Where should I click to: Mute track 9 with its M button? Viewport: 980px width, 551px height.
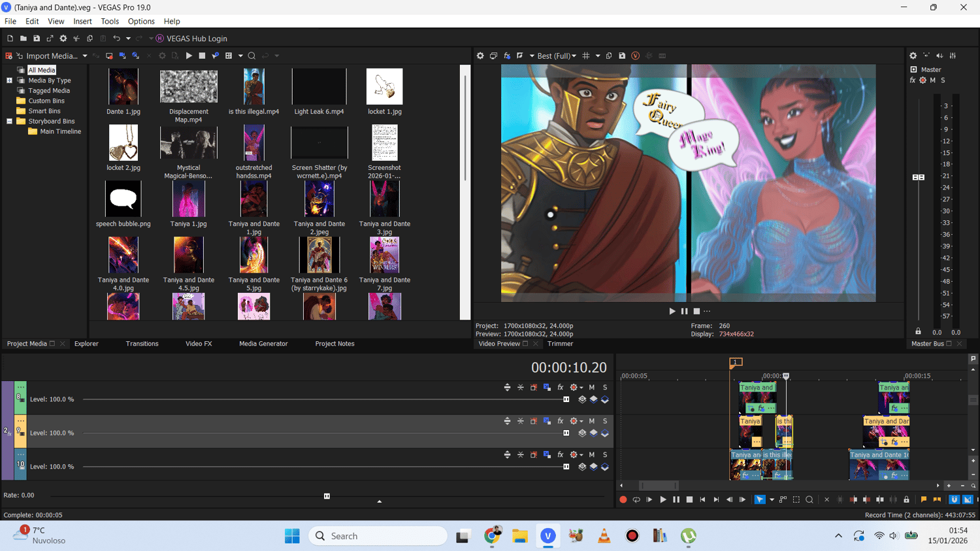(x=592, y=421)
